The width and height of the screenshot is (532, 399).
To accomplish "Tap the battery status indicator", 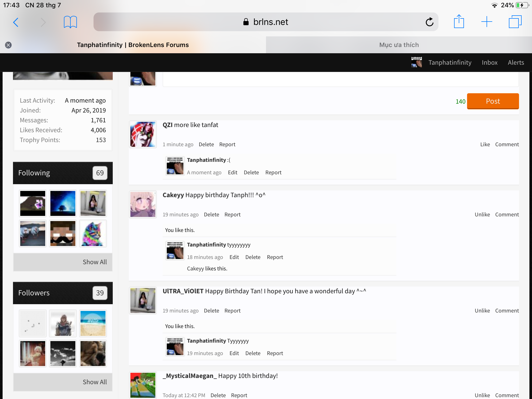I will coord(522,5).
